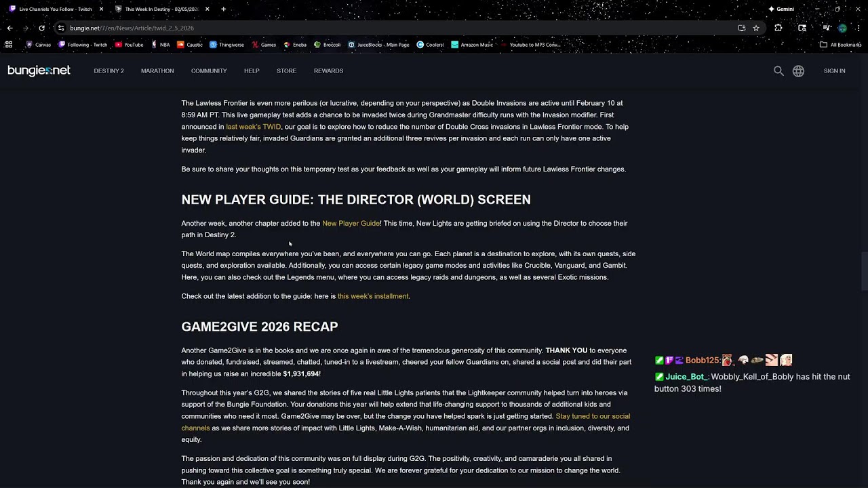Screen dimensions: 868x488
Task: Open the Caustic bookmark
Action: tap(190, 45)
